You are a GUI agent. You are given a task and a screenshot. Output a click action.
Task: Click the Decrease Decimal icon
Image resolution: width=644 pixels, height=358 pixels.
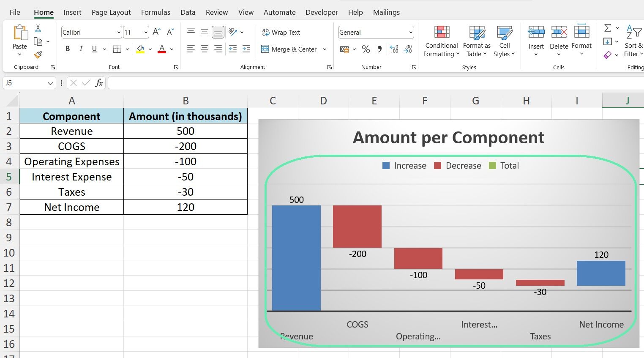(408, 49)
